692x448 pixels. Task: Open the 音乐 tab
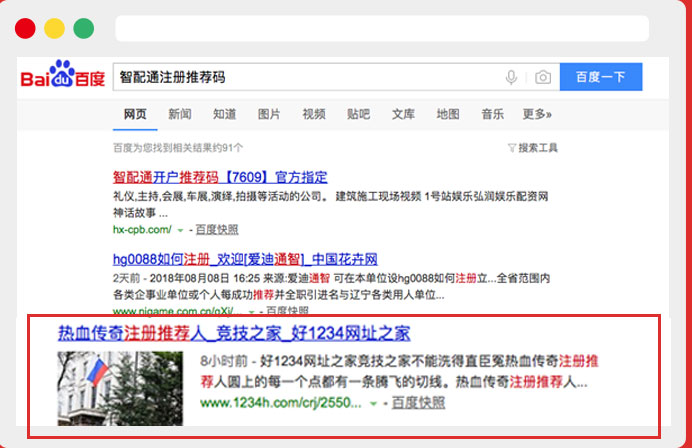pyautogui.click(x=493, y=114)
